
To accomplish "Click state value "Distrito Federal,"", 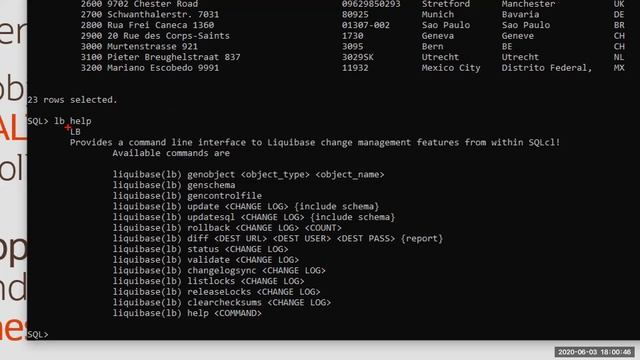I will (x=547, y=68).
